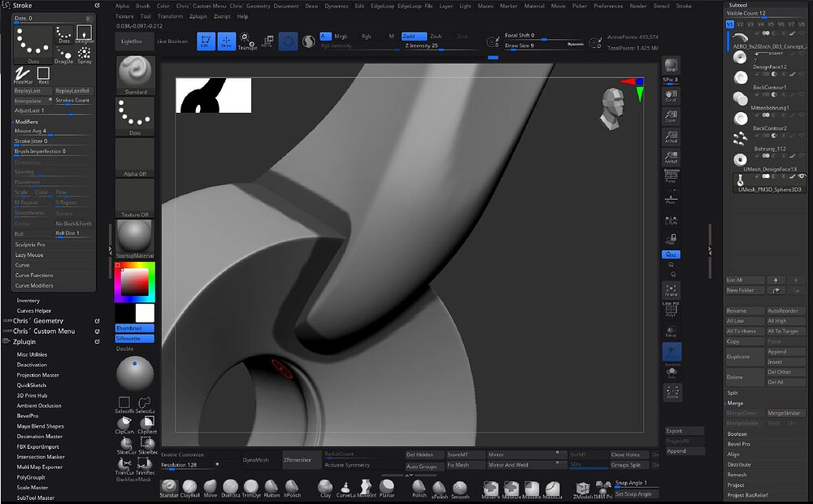Expand the Boolean subtool section

737,434
